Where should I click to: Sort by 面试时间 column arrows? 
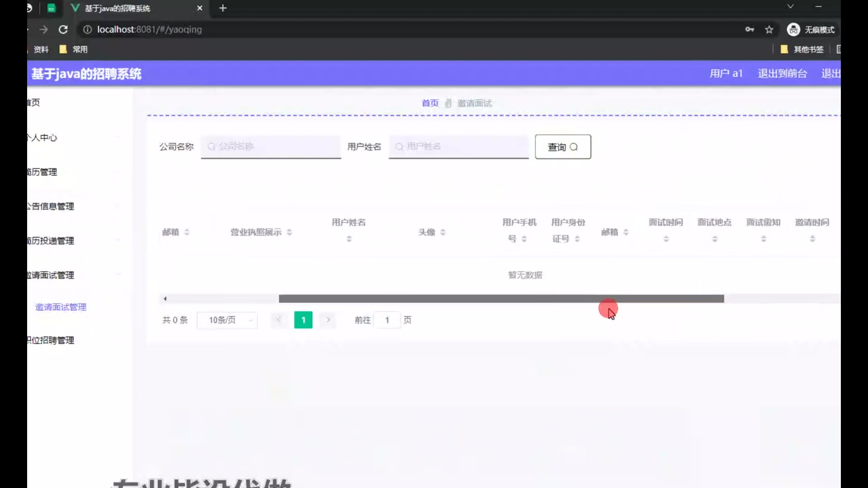pyautogui.click(x=666, y=239)
